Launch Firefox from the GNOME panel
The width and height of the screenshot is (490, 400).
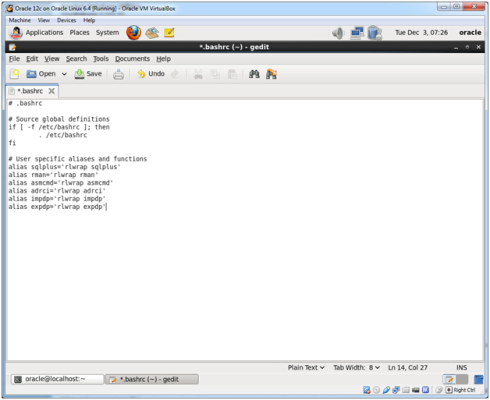coord(134,33)
